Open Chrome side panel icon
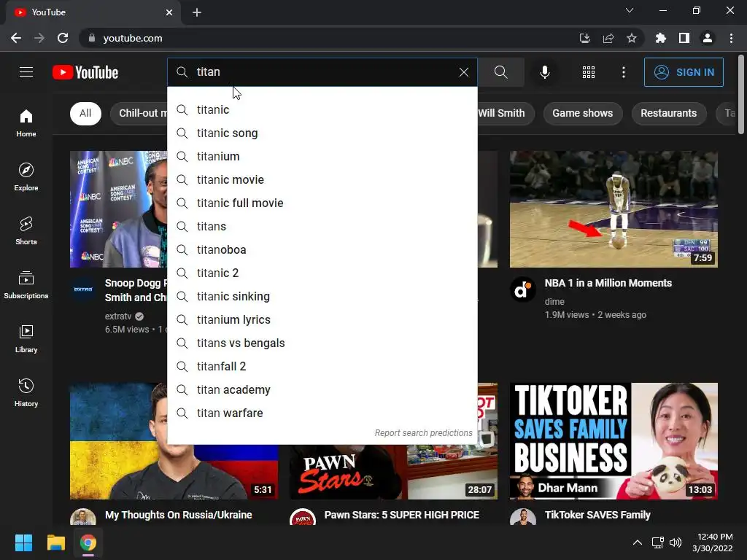Viewport: 747px width, 560px height. 684,38
